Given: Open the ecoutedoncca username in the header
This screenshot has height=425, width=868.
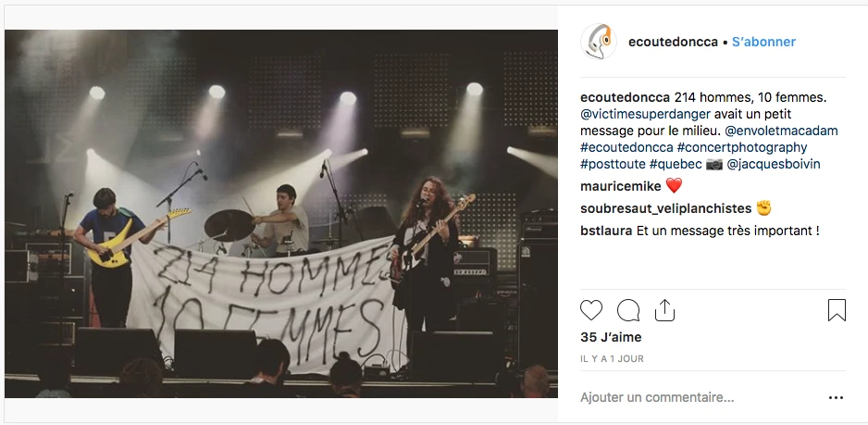Looking at the screenshot, I should click(x=673, y=42).
